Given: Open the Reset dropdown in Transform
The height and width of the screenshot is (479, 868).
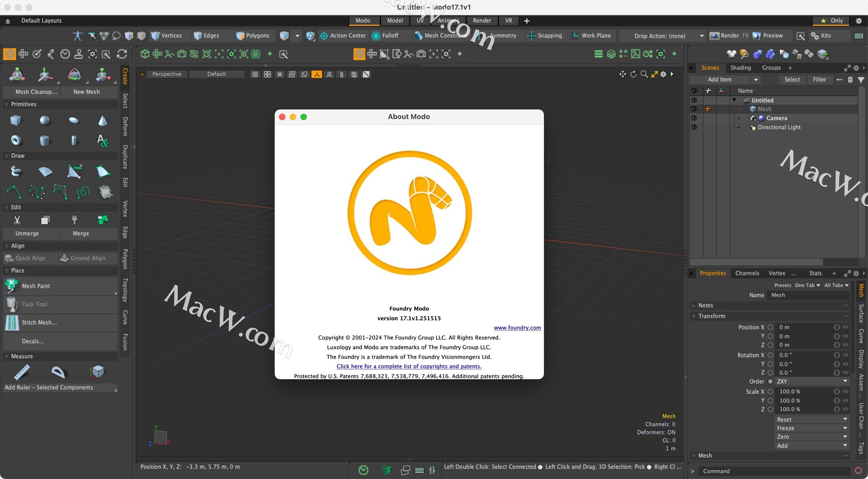Looking at the screenshot, I should pyautogui.click(x=812, y=419).
